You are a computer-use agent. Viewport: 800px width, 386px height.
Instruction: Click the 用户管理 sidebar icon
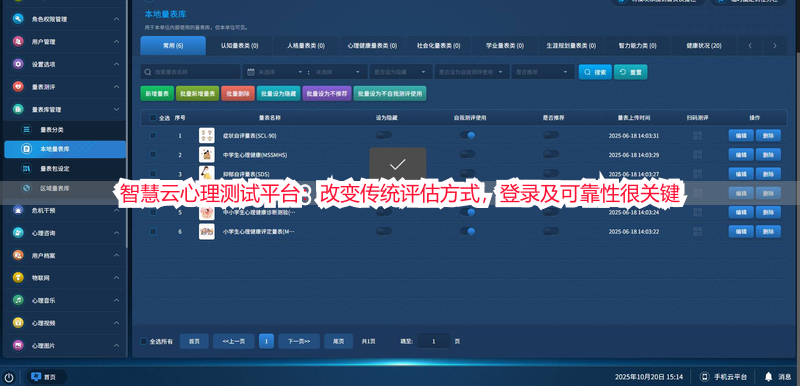click(18, 42)
